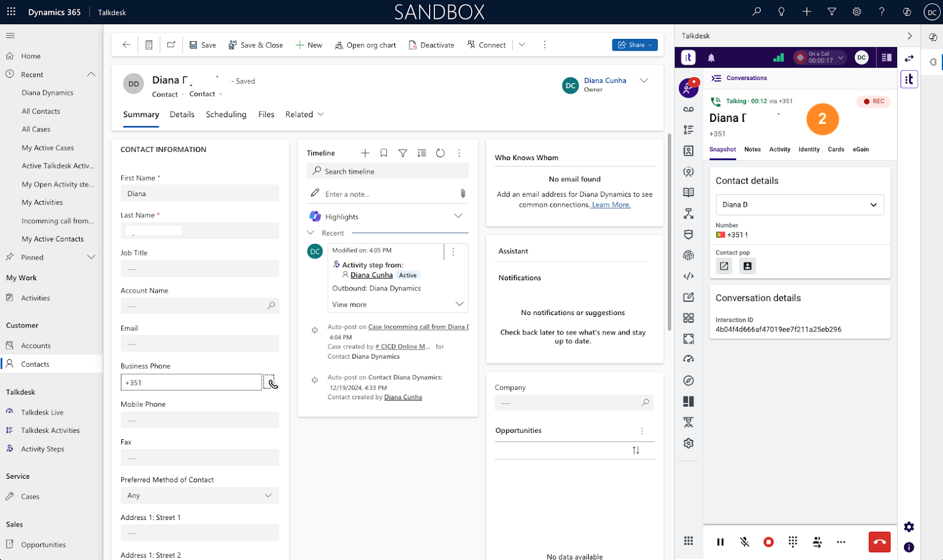Create a New contact record
Screen dimensions: 943x560
coord(309,45)
